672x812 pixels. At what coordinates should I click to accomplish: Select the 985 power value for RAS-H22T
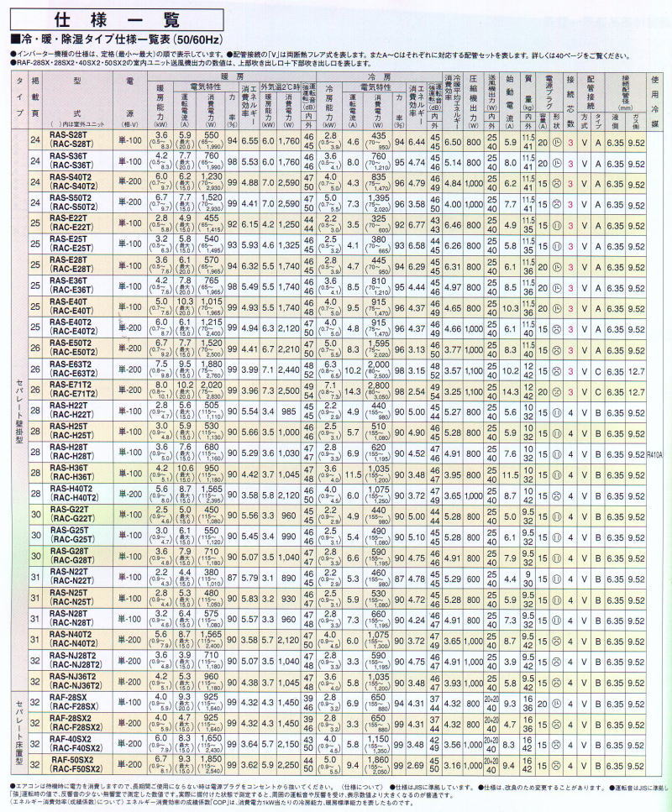pos(289,411)
